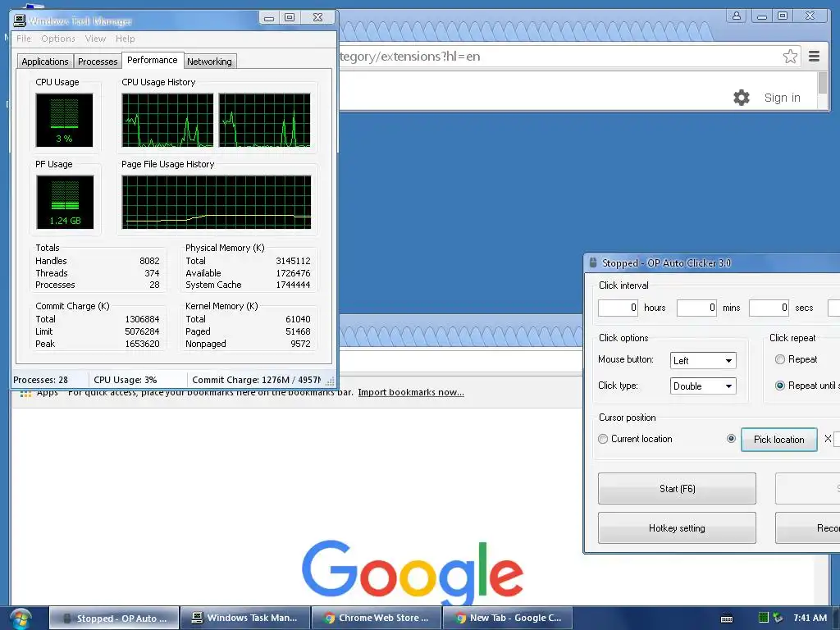This screenshot has height=630, width=840.
Task: Open the Mouse button dropdown
Action: coord(703,361)
